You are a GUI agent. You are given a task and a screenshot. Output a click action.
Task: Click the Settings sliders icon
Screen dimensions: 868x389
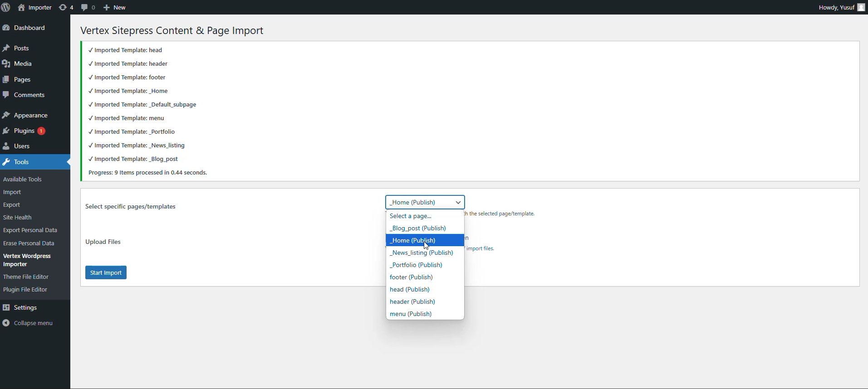point(6,307)
